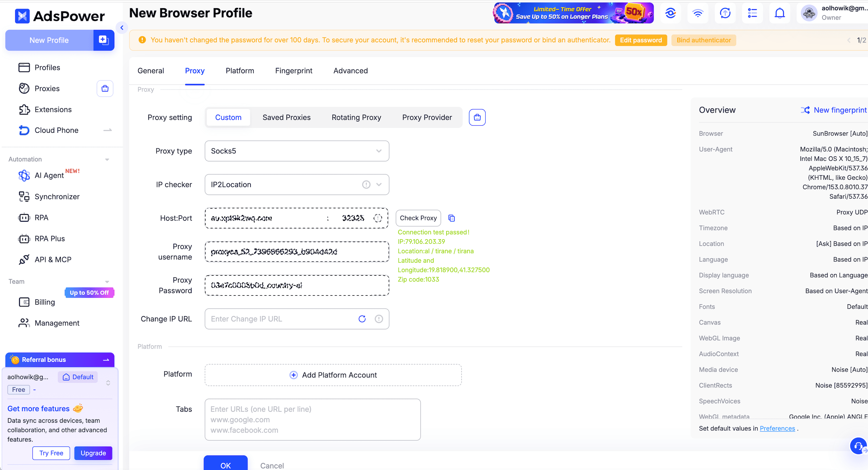Open the notifications bell icon
This screenshot has width=868, height=470.
click(779, 13)
